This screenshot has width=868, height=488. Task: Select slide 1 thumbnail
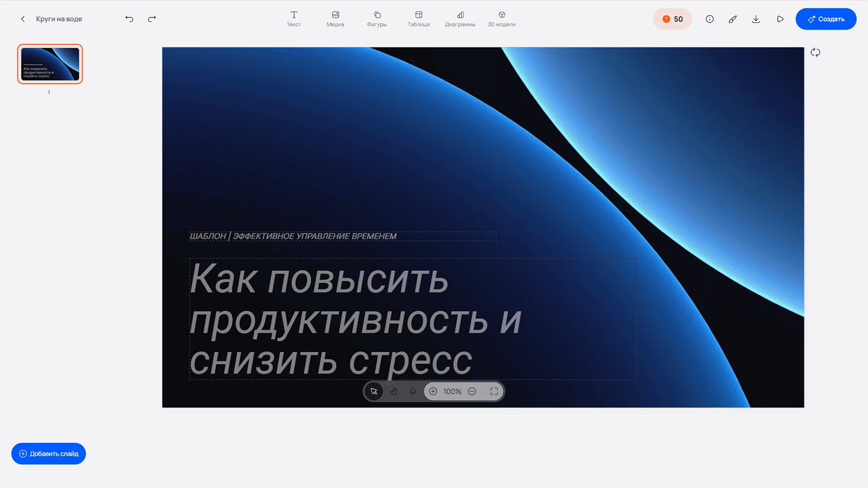pyautogui.click(x=50, y=64)
